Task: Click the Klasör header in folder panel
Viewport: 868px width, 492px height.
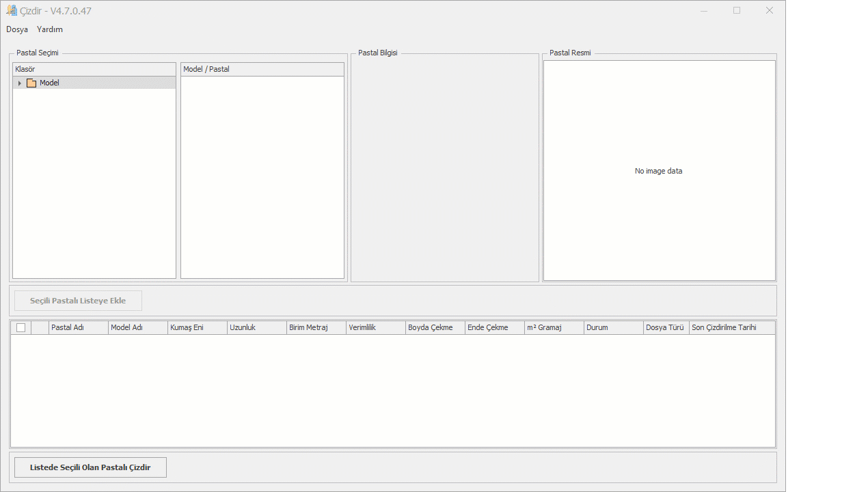Action: coord(94,69)
